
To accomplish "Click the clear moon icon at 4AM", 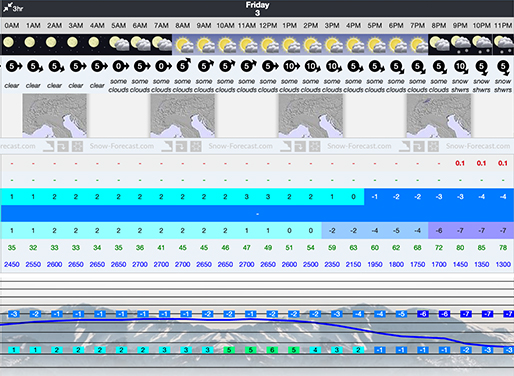I will (x=94, y=43).
